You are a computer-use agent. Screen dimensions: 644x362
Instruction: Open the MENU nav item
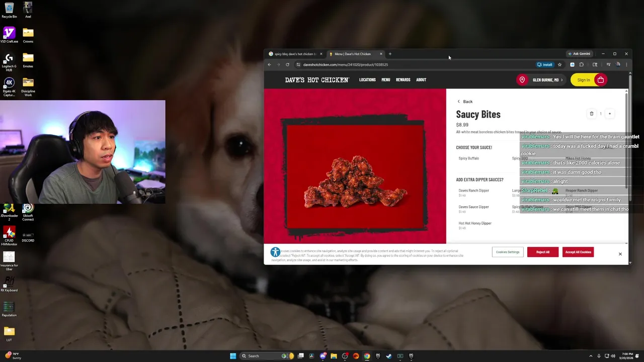tap(386, 80)
